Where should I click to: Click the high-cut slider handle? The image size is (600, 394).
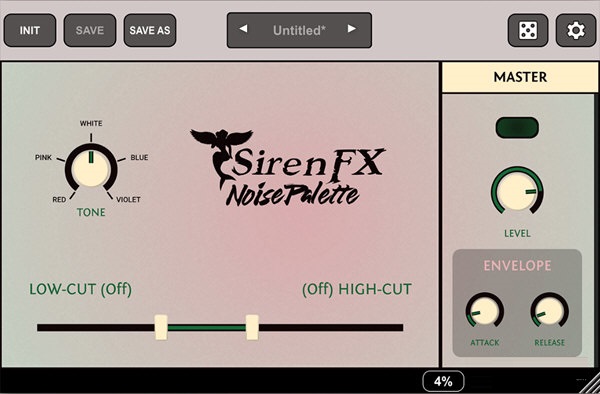point(252,327)
